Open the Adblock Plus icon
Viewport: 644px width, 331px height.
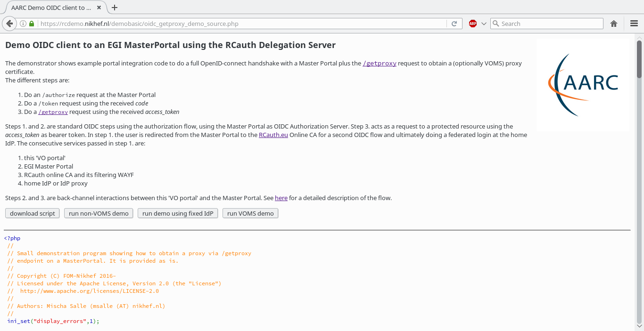tap(473, 24)
